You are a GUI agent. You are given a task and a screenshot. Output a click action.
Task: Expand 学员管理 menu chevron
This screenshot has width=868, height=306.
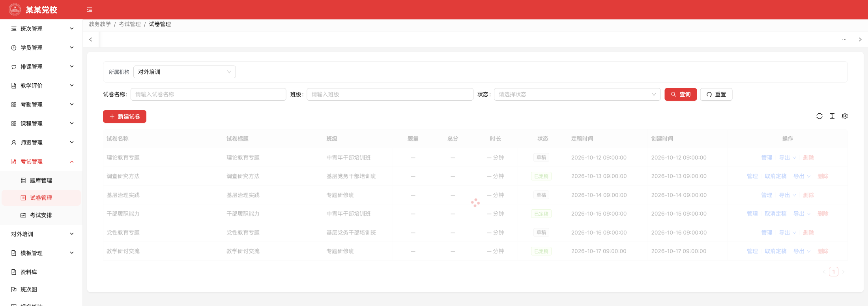point(72,48)
